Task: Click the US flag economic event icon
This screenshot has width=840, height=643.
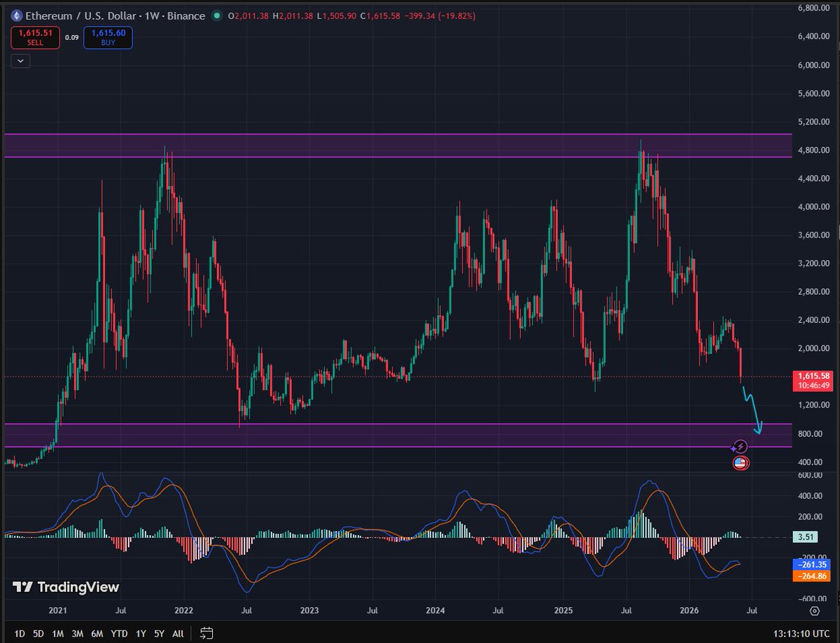Action: point(741,462)
